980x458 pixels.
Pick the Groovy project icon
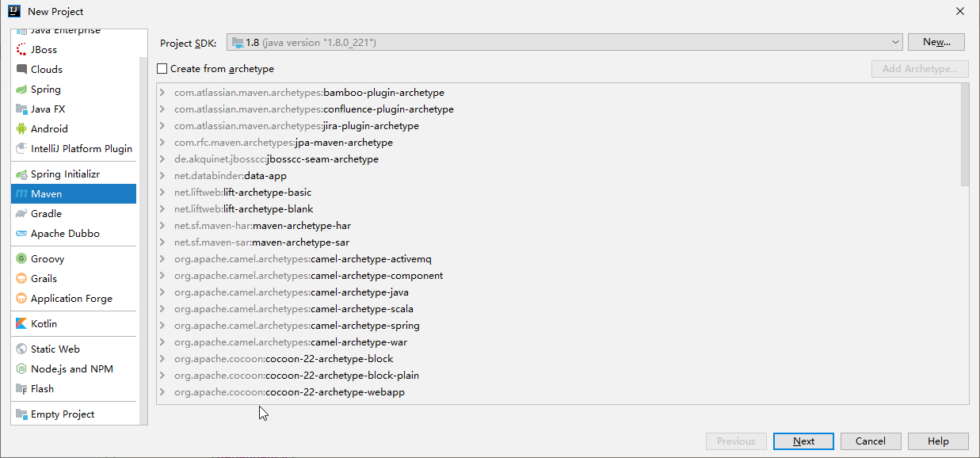point(21,259)
